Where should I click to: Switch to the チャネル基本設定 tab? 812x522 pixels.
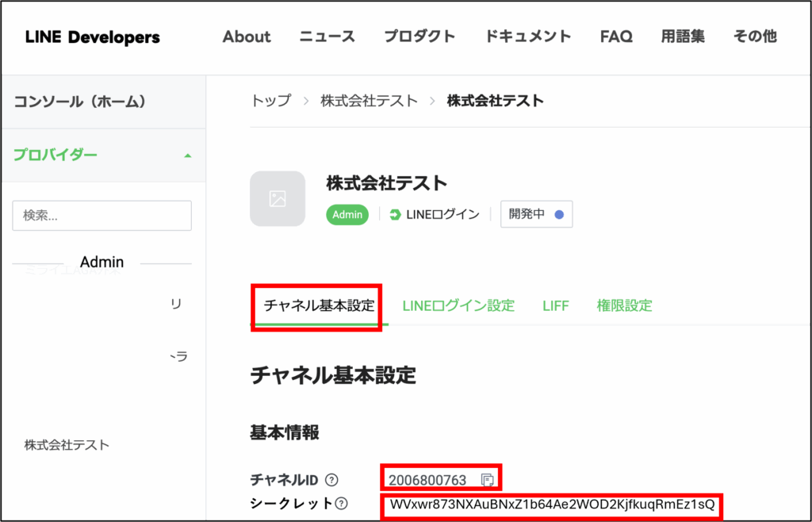coord(319,305)
